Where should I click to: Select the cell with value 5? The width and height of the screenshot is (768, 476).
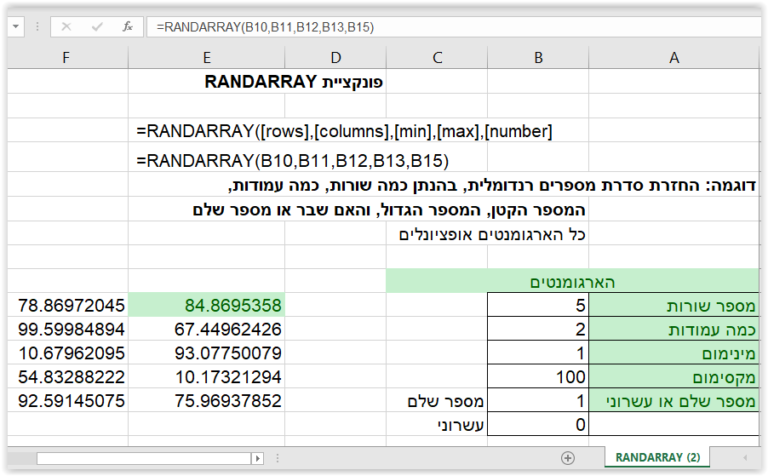pos(538,305)
